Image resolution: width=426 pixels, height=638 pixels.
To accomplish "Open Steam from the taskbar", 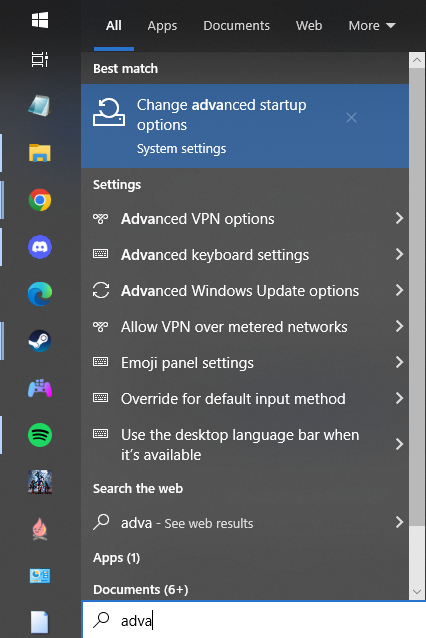I will [40, 341].
